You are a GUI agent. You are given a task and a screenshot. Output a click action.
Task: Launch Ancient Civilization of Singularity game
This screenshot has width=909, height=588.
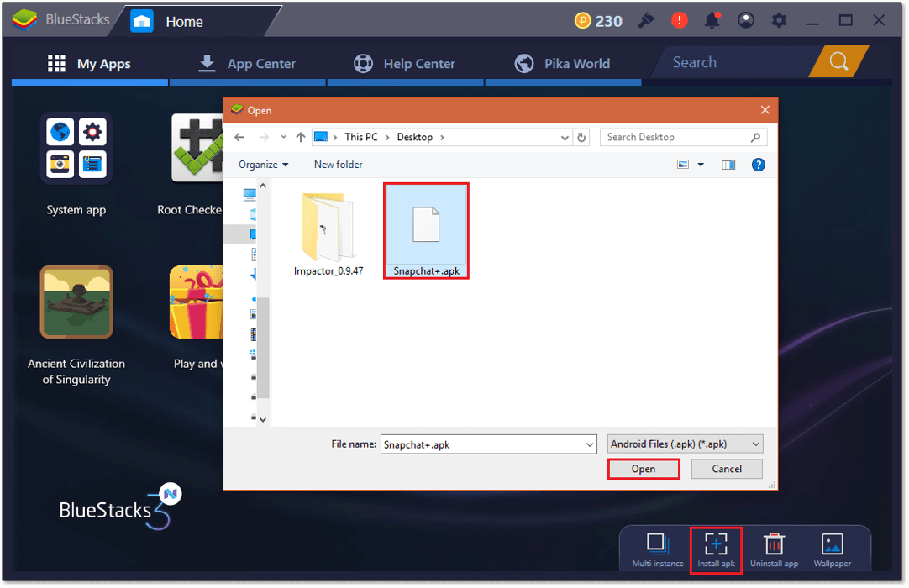tap(76, 302)
